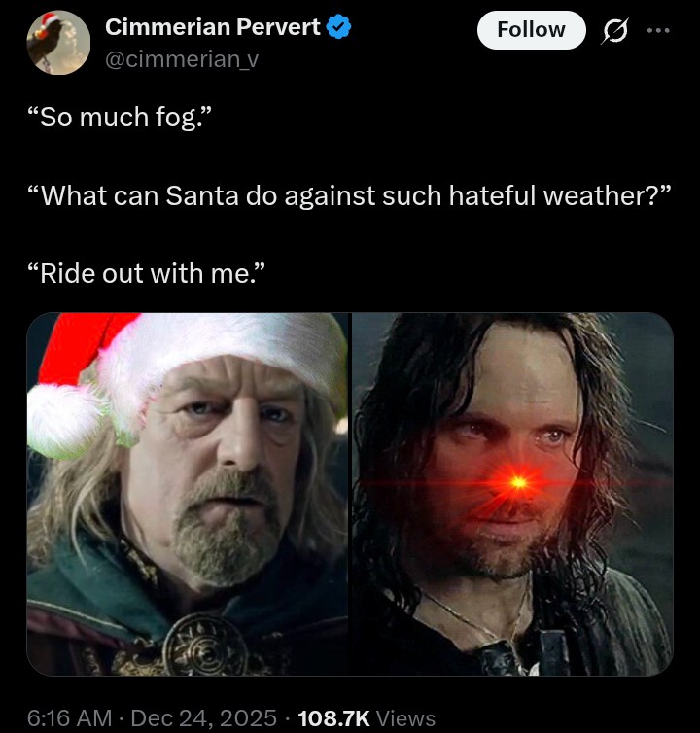
Task: Click the word "Views" label
Action: point(405,717)
